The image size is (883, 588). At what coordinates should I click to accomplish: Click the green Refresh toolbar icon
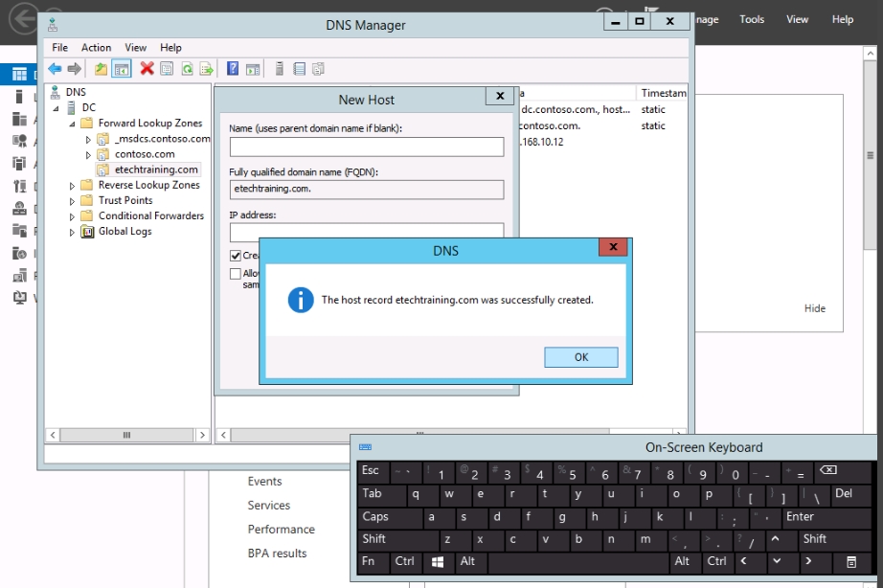coord(187,69)
